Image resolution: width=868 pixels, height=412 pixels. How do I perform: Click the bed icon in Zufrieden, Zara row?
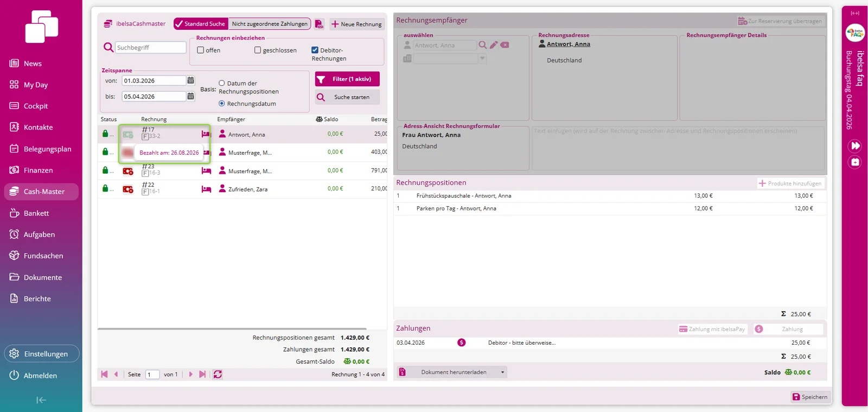[x=206, y=189]
